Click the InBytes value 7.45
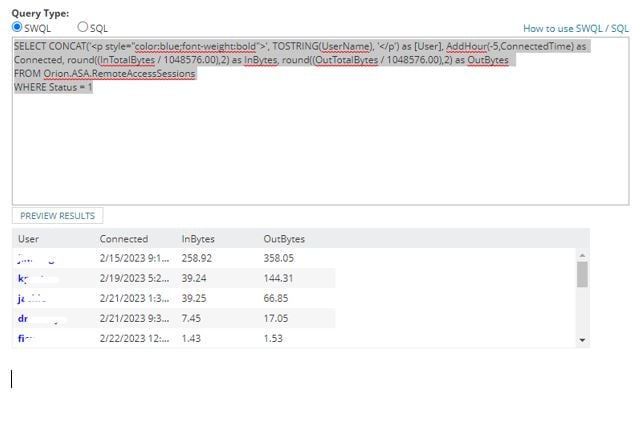644x421 pixels. (191, 318)
